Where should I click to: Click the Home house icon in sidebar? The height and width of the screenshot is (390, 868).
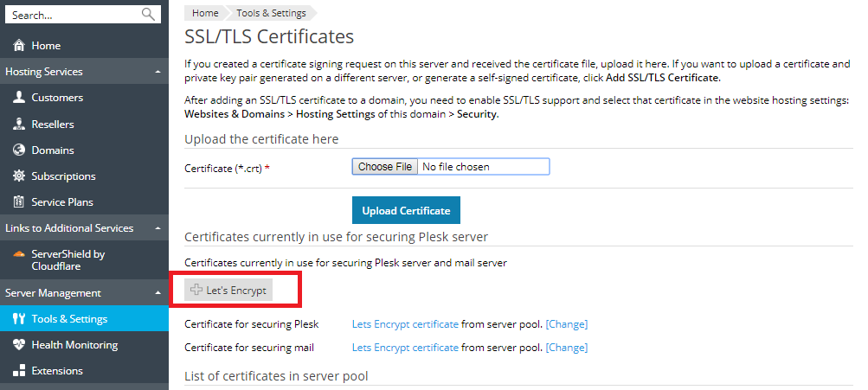click(19, 45)
